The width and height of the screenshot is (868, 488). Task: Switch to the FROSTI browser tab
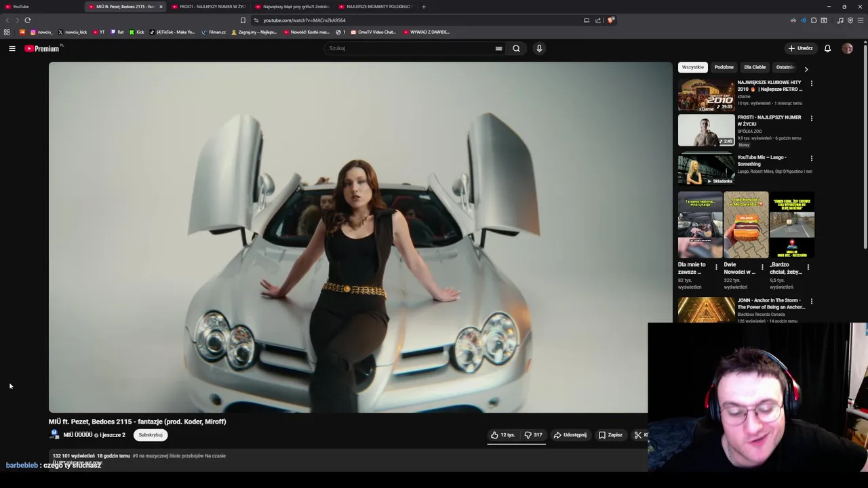(x=208, y=7)
